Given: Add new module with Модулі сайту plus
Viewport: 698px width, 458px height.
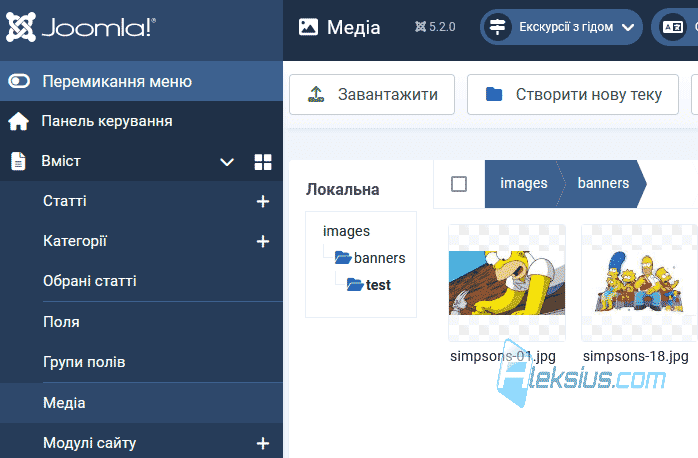Looking at the screenshot, I should tap(263, 443).
